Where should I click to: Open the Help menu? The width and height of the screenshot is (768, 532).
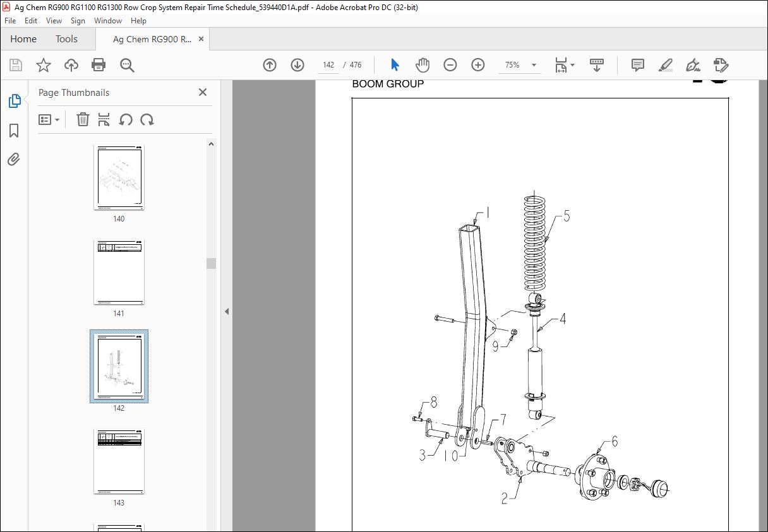[138, 21]
